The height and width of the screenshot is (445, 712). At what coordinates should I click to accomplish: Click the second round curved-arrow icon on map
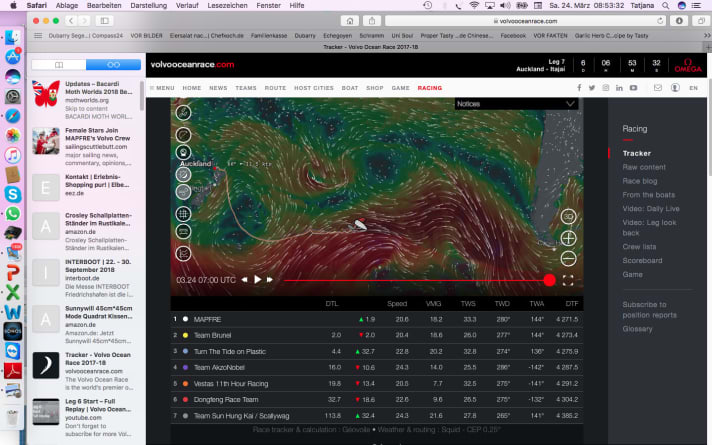[x=183, y=135]
